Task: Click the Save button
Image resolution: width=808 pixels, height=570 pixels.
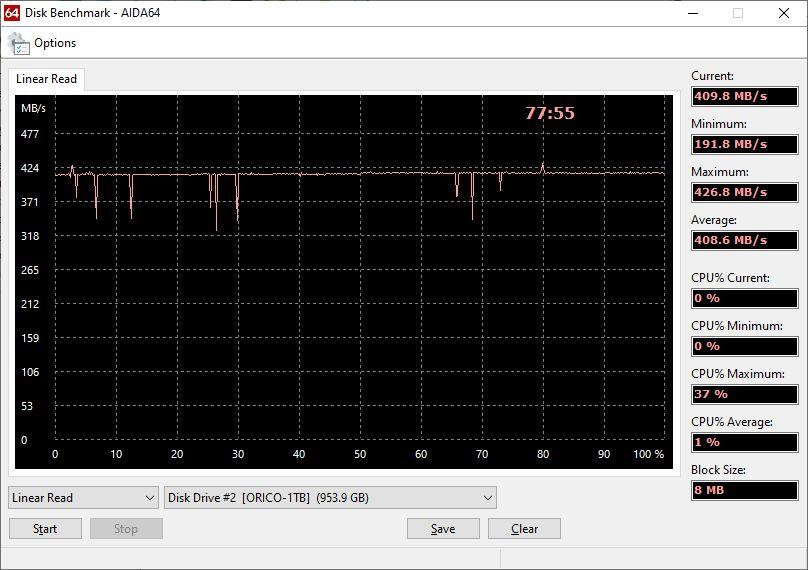Action: pyautogui.click(x=443, y=529)
